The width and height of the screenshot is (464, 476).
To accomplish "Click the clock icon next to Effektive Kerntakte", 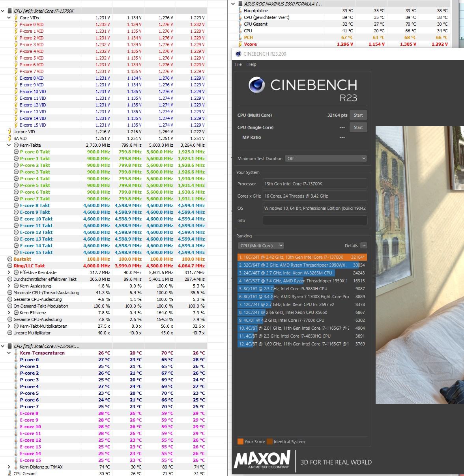I will point(16,273).
